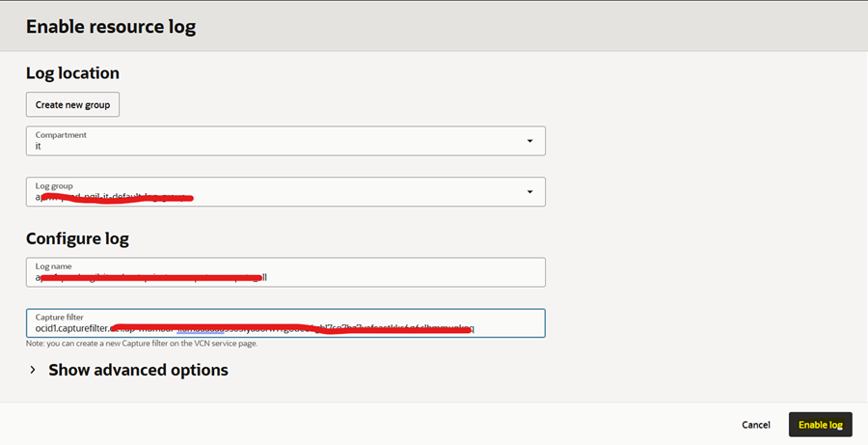Screen dimensions: 868x445
Task: Open the Log group dropdown arrow
Action: [x=529, y=191]
